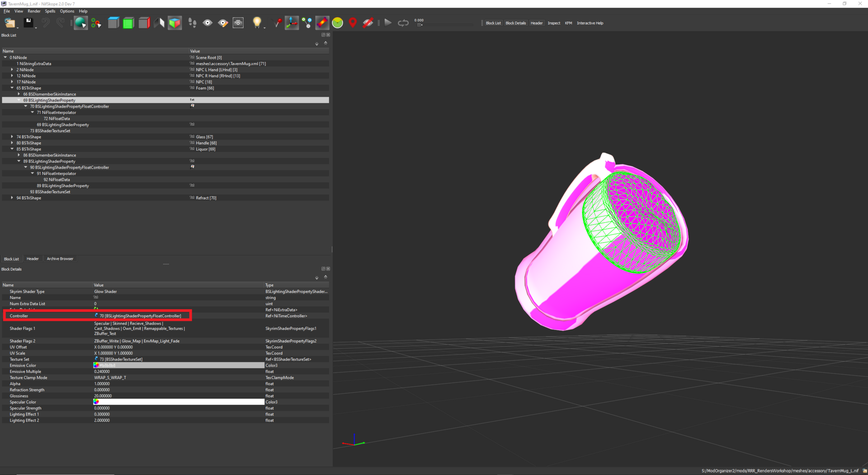Switch to front view green cube
868x475 pixels.
pos(128,23)
